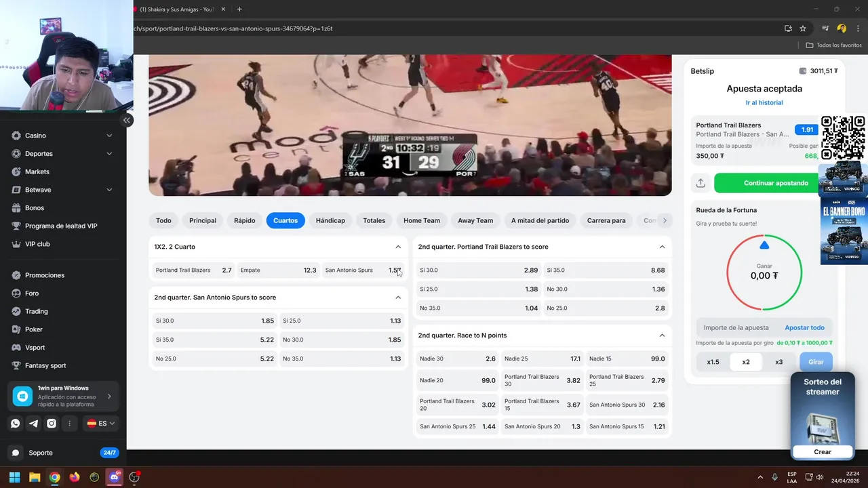Open Discord from the taskbar

[x=115, y=477]
